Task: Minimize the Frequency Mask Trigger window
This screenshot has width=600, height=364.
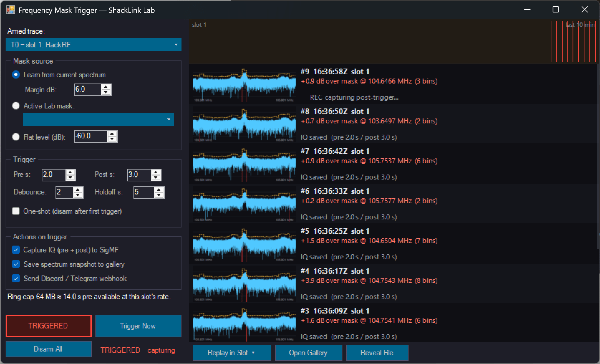Action: pos(527,10)
